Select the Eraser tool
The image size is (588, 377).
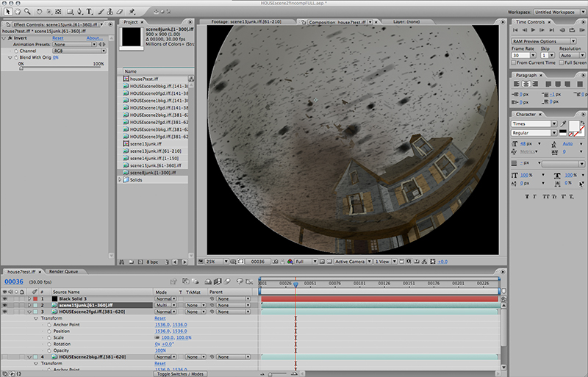point(120,12)
